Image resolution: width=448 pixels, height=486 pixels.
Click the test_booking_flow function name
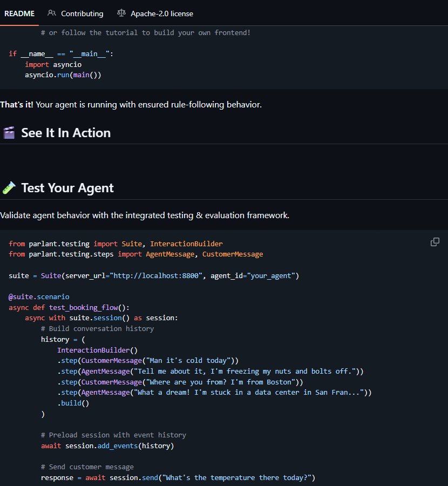coord(83,307)
